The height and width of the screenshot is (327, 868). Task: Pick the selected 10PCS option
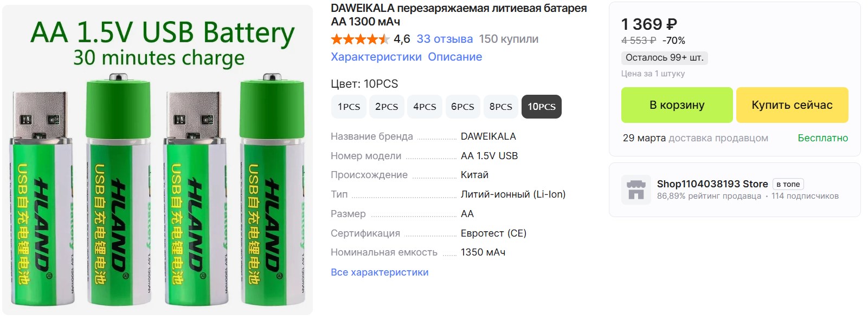542,107
